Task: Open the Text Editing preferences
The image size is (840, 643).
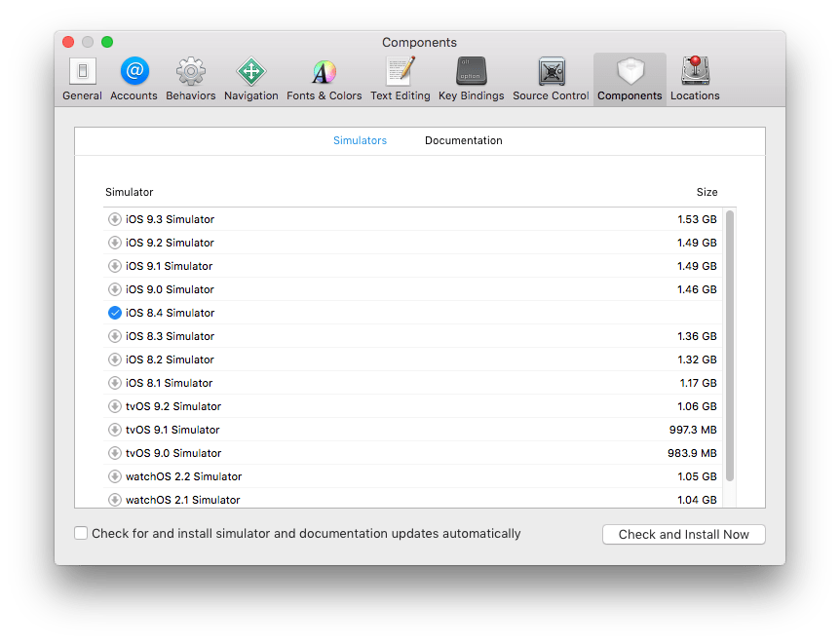Action: 401,79
